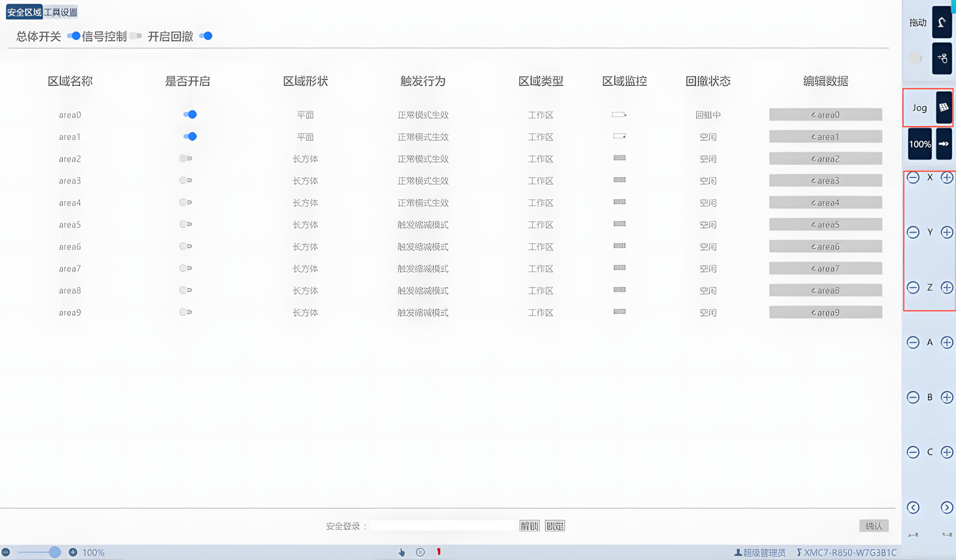Decrease Z axis with minus button
The image size is (956, 560).
(913, 287)
